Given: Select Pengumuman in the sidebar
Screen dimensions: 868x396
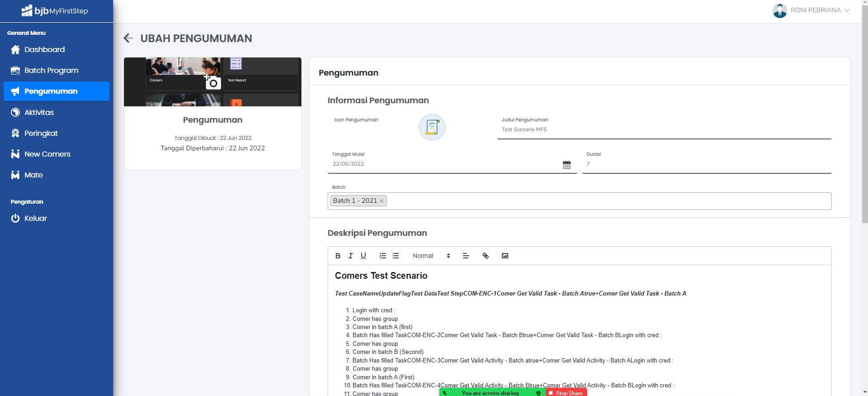Looking at the screenshot, I should [x=57, y=91].
